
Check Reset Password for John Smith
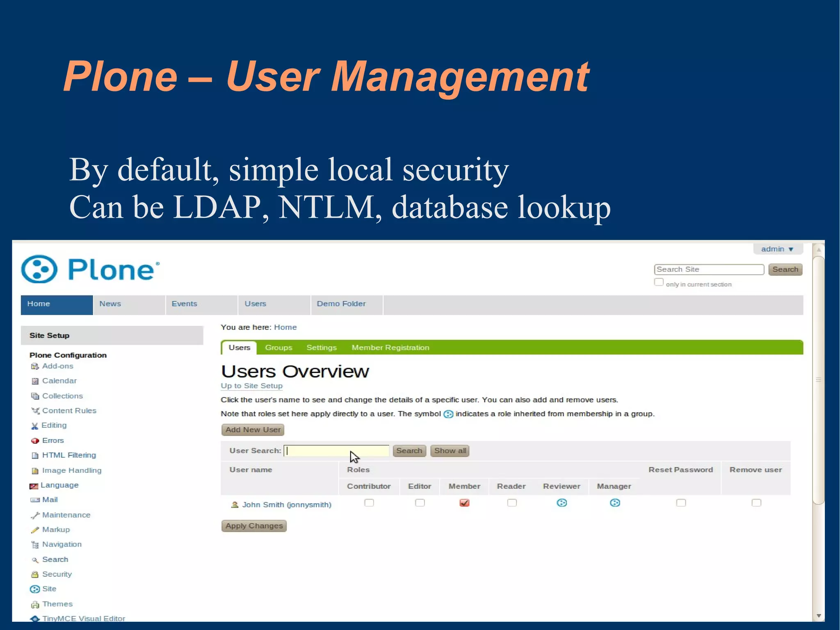coord(681,503)
